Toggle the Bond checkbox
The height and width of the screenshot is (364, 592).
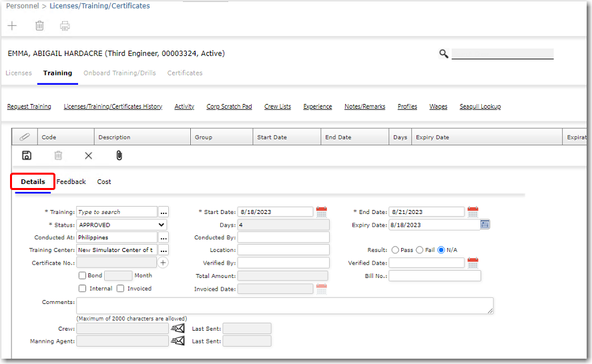click(82, 275)
